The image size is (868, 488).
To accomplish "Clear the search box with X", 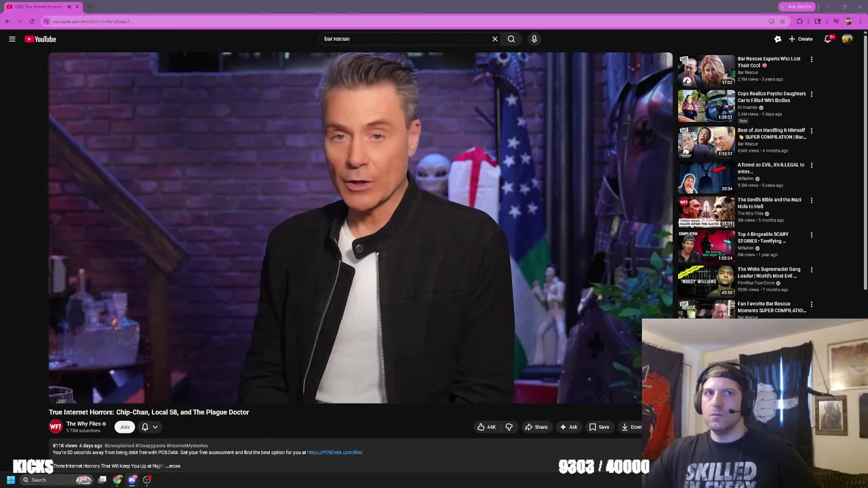I will (495, 39).
